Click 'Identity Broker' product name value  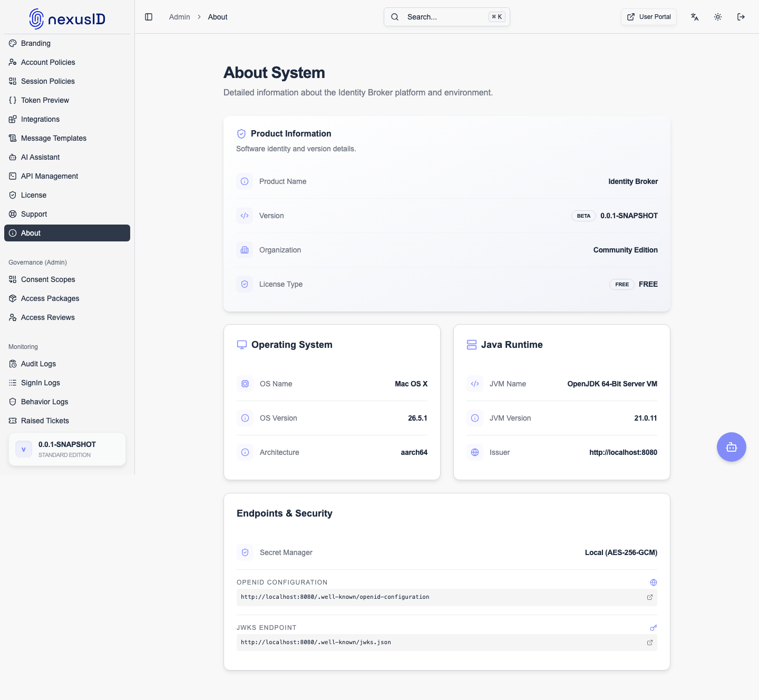click(x=633, y=181)
